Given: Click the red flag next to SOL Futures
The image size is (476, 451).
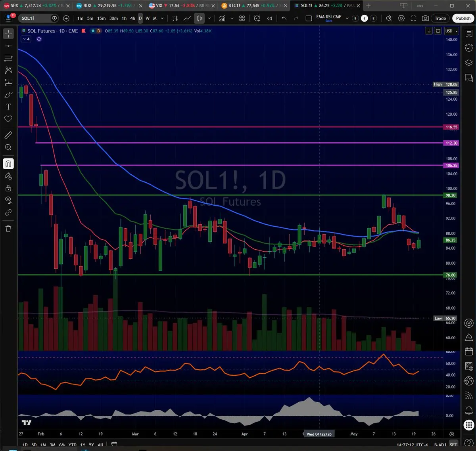Looking at the screenshot, I should [x=84, y=31].
